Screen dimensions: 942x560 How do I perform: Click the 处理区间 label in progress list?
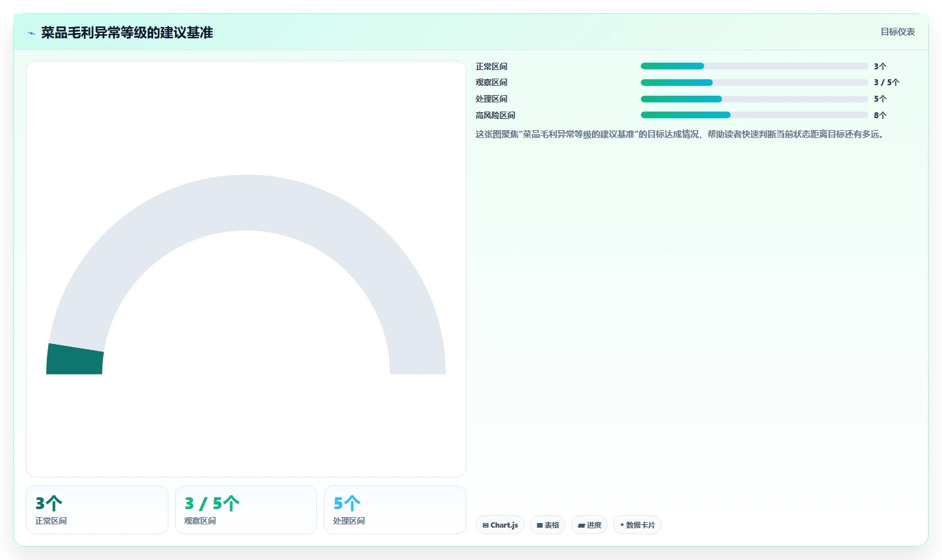[491, 99]
